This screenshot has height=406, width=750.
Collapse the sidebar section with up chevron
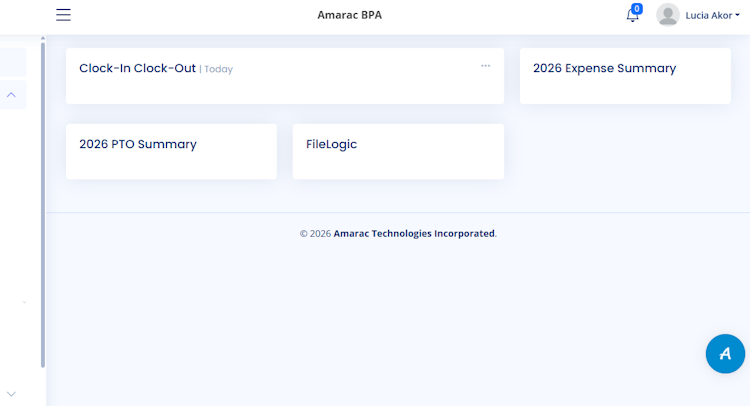click(x=12, y=95)
